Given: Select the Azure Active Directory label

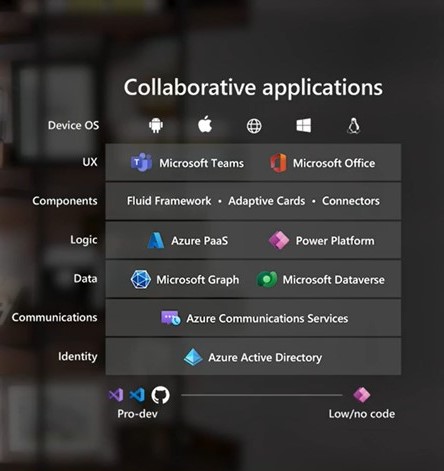Looking at the screenshot, I should [x=265, y=358].
